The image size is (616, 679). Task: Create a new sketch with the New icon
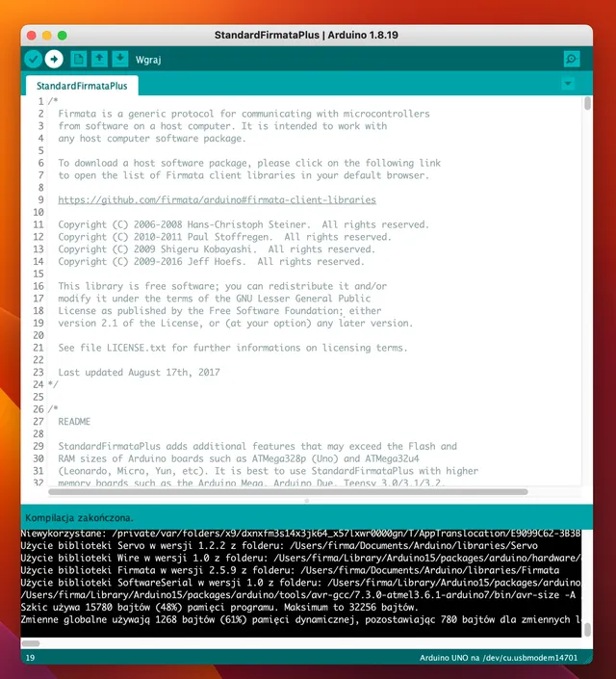click(x=78, y=59)
